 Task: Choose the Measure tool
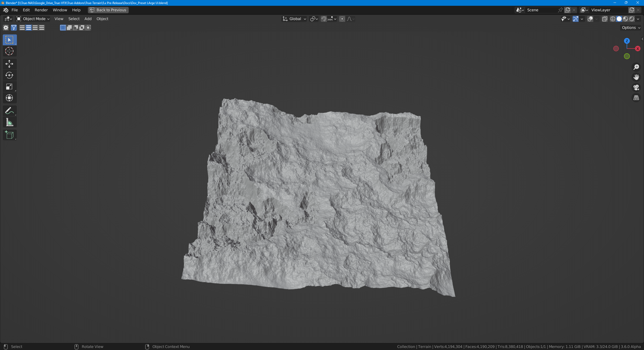coord(9,122)
